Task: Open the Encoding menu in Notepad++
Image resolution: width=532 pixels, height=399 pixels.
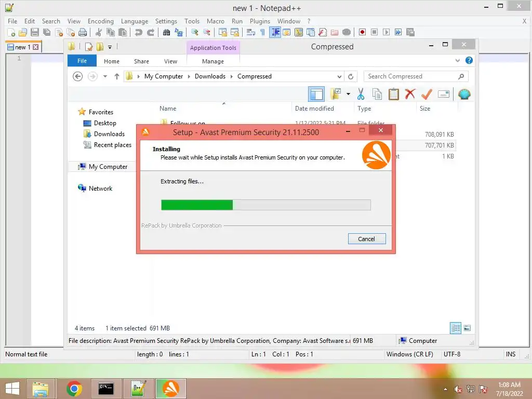Action: [x=100, y=21]
